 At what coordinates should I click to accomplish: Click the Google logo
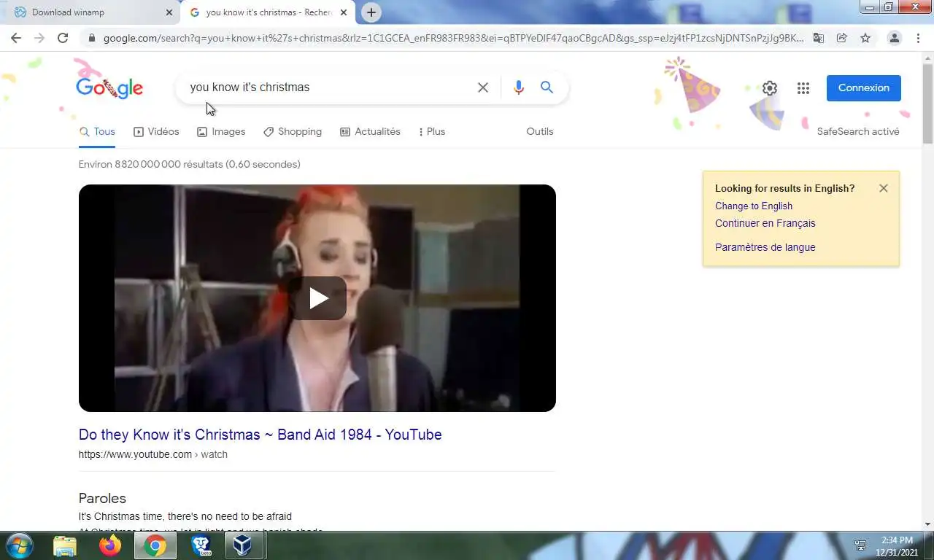[x=109, y=88]
